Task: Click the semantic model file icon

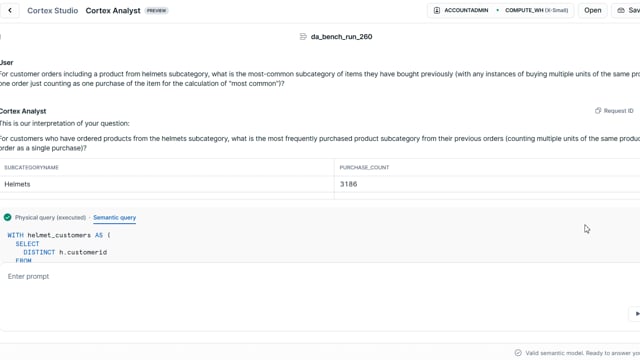Action: [x=303, y=37]
